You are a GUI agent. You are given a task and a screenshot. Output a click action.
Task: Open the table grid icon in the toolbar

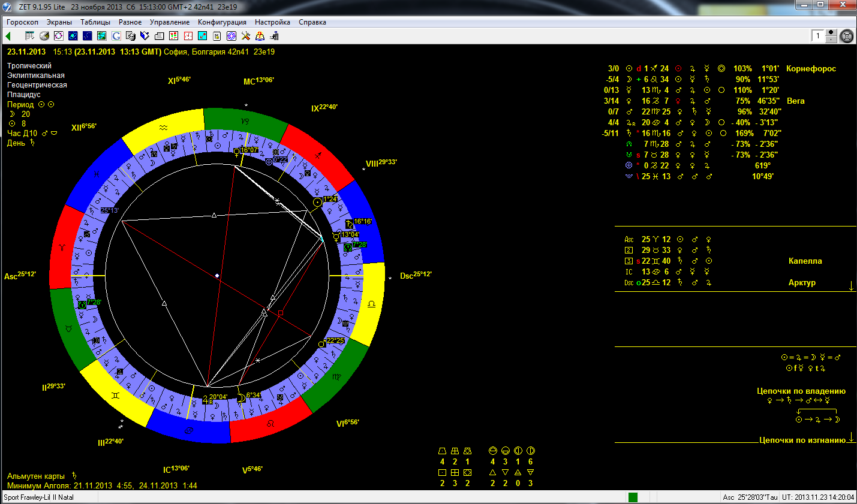[x=29, y=36]
